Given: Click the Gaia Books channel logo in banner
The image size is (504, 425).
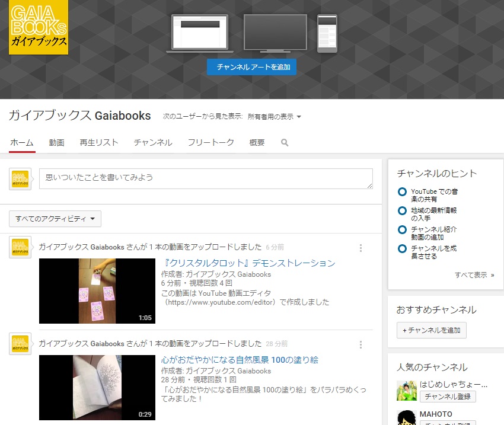Looking at the screenshot, I should point(39,27).
